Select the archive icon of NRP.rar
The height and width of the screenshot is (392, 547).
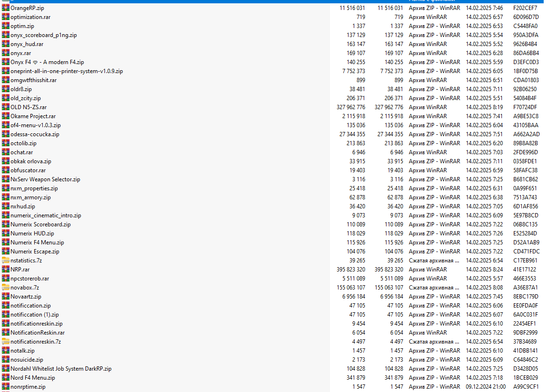pyautogui.click(x=6, y=270)
